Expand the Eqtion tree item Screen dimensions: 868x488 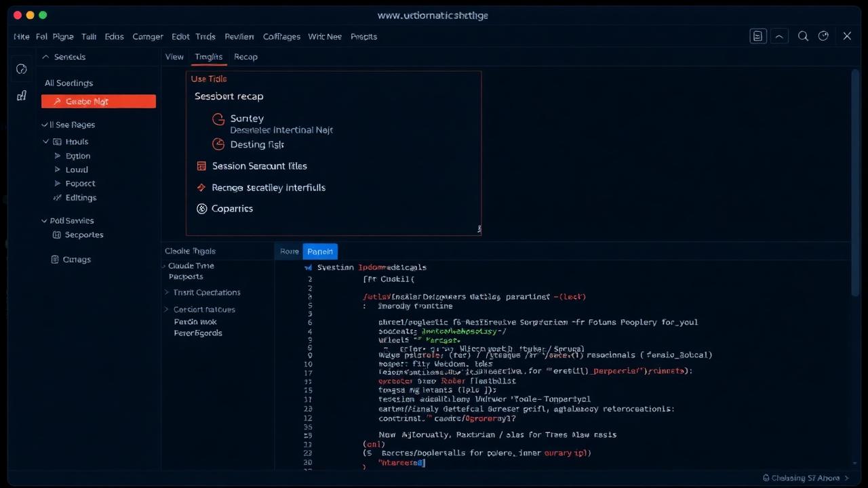58,156
